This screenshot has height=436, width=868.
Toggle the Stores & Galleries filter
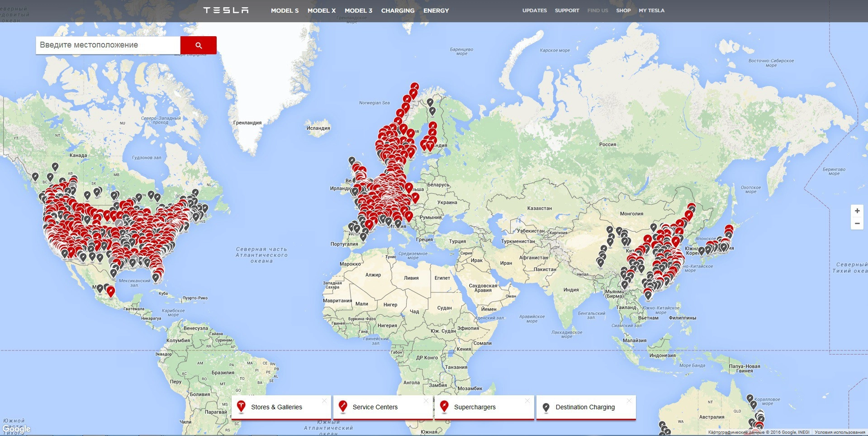tap(276, 407)
